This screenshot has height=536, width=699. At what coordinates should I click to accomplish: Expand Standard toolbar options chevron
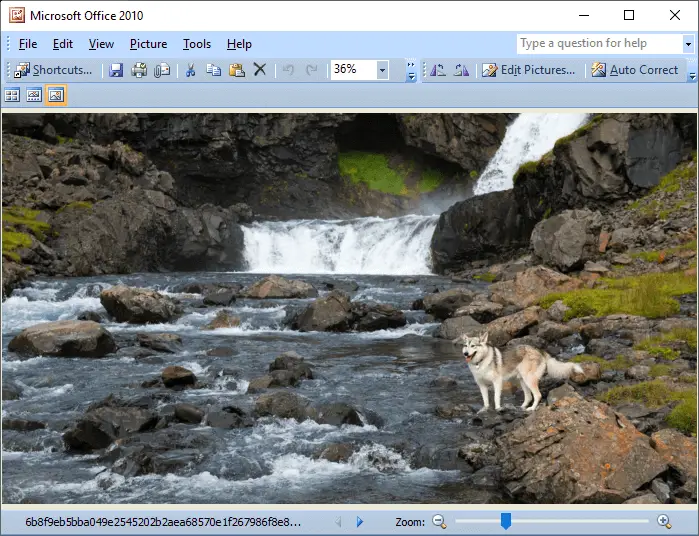point(411,70)
